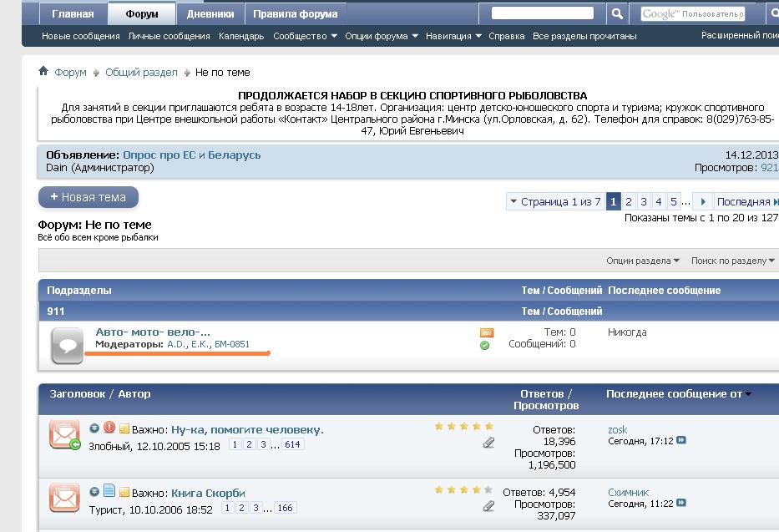Click the green check icon in subforum row
This screenshot has width=779, height=532.
[485, 345]
